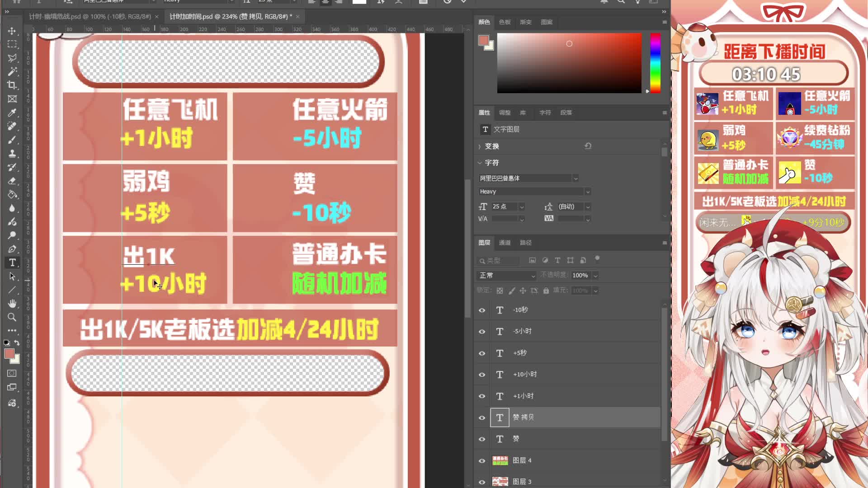Select the Pen tool
Screen dimensions: 868x488
click(12, 249)
